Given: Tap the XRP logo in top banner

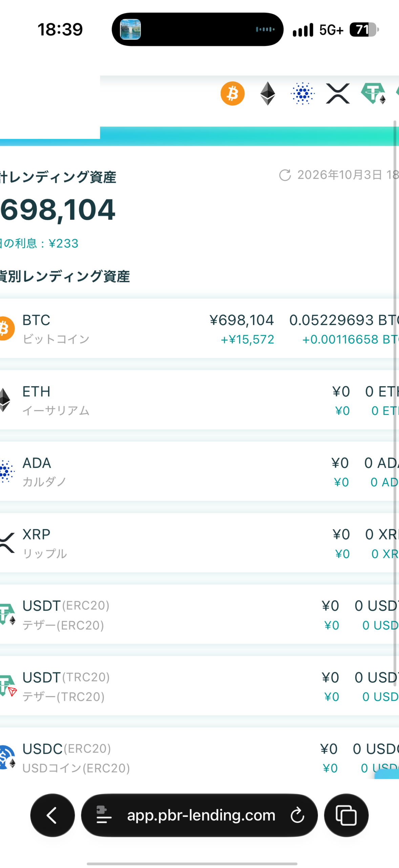Looking at the screenshot, I should coord(338,93).
